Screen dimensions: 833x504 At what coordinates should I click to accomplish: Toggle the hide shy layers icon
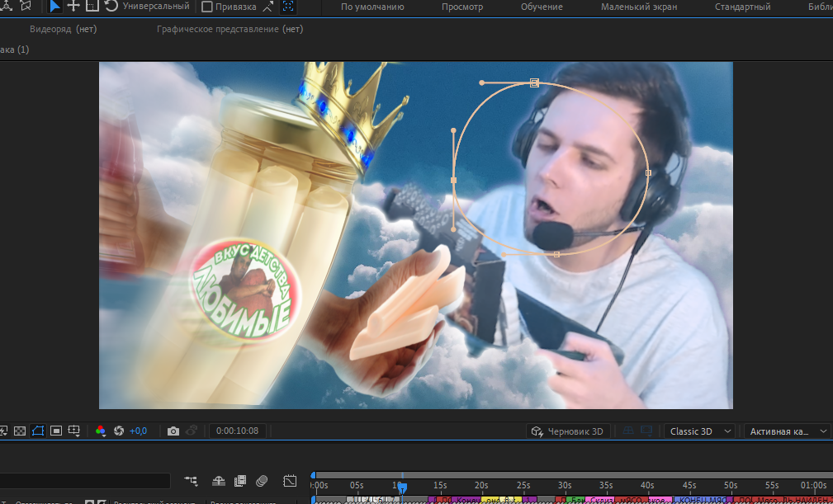click(x=219, y=481)
